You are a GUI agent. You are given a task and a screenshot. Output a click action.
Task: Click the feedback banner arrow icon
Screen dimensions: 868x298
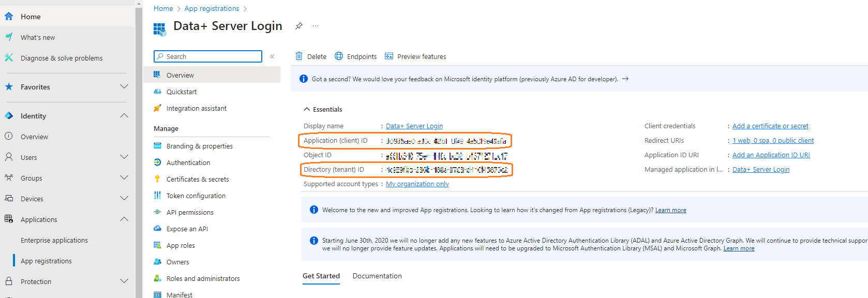625,79
